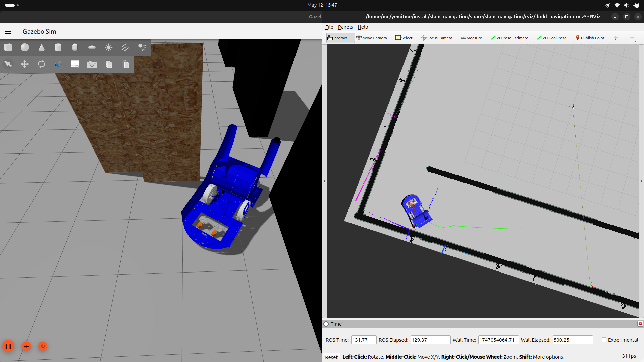Click the Reset button
644x362 pixels.
(x=331, y=357)
